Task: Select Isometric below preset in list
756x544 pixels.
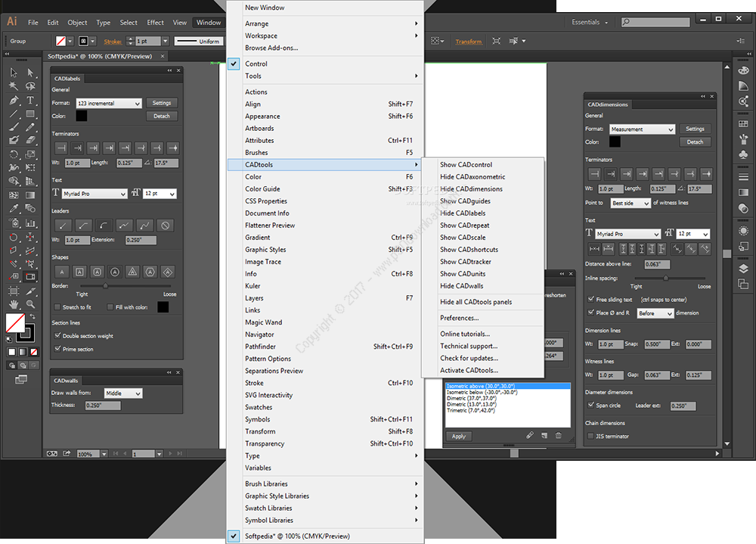Action: click(508, 393)
